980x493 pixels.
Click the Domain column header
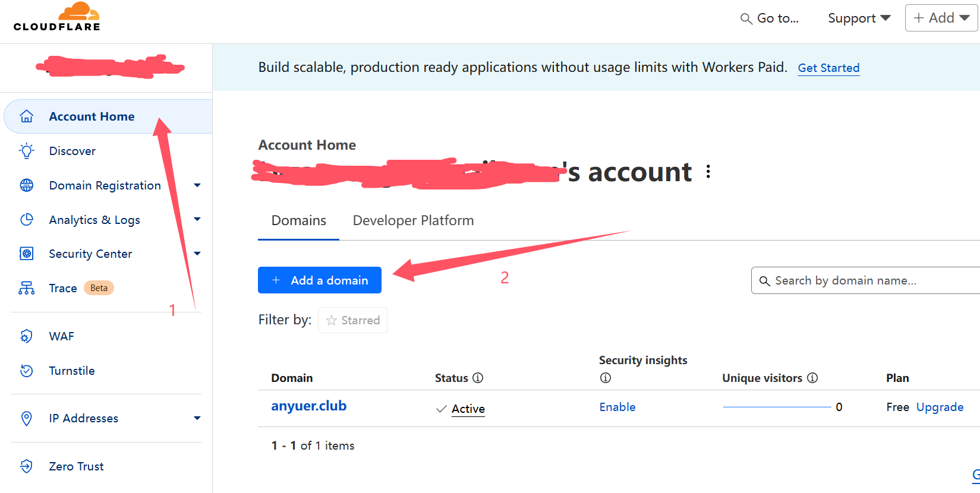[x=292, y=378]
